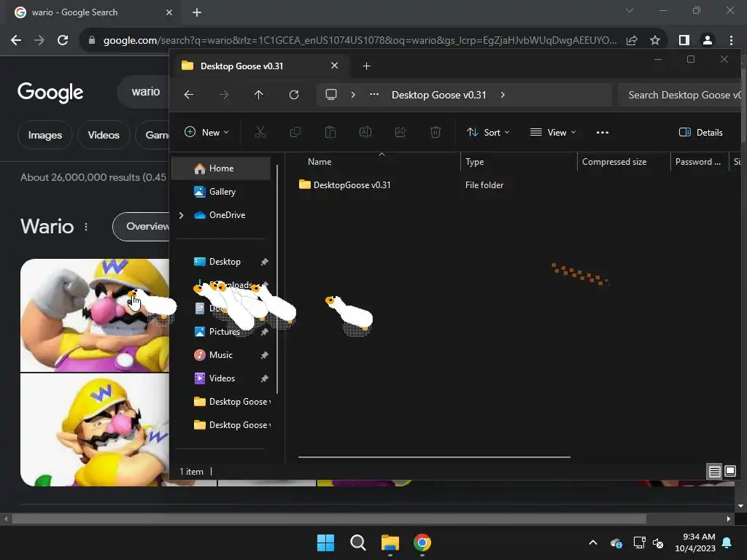
Task: Open the New dropdown in Explorer
Action: pyautogui.click(x=206, y=133)
